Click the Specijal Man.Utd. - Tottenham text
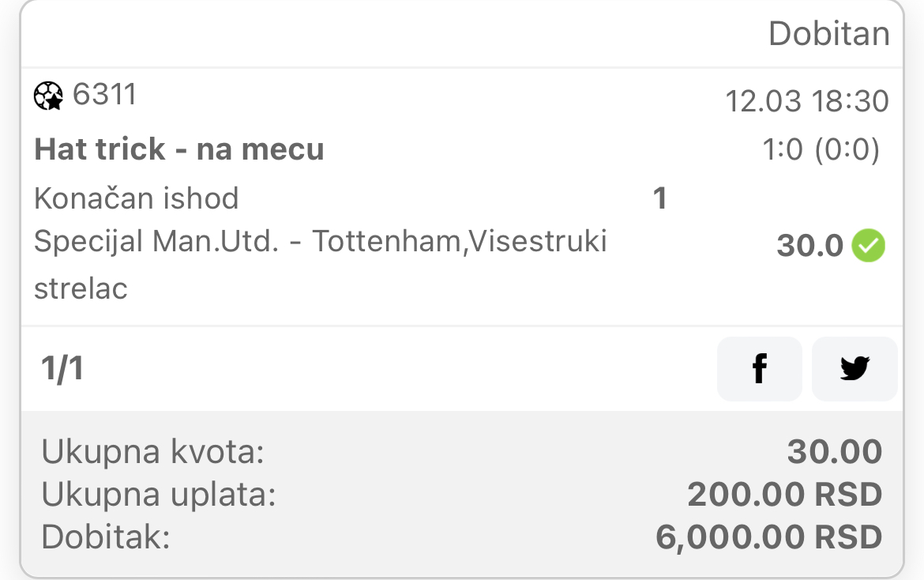 click(248, 241)
